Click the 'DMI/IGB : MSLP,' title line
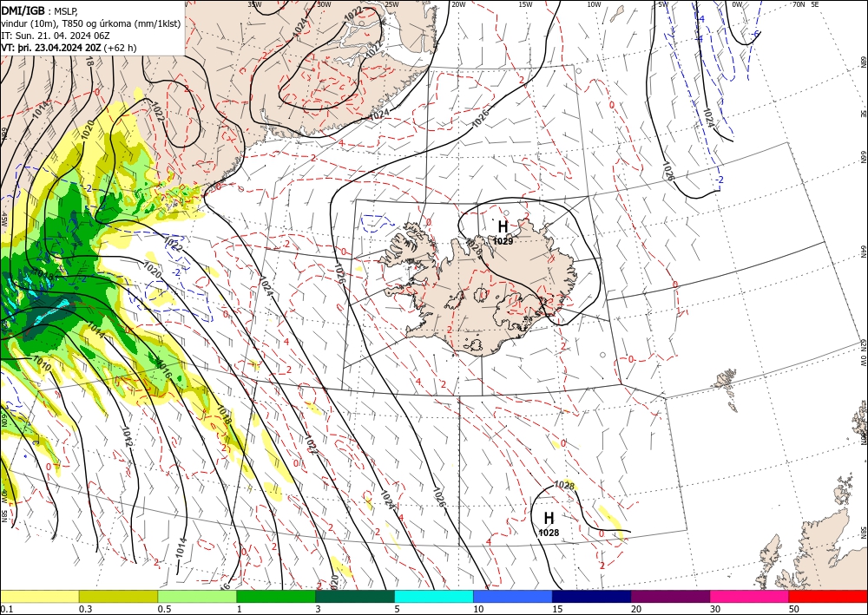 click(x=41, y=10)
